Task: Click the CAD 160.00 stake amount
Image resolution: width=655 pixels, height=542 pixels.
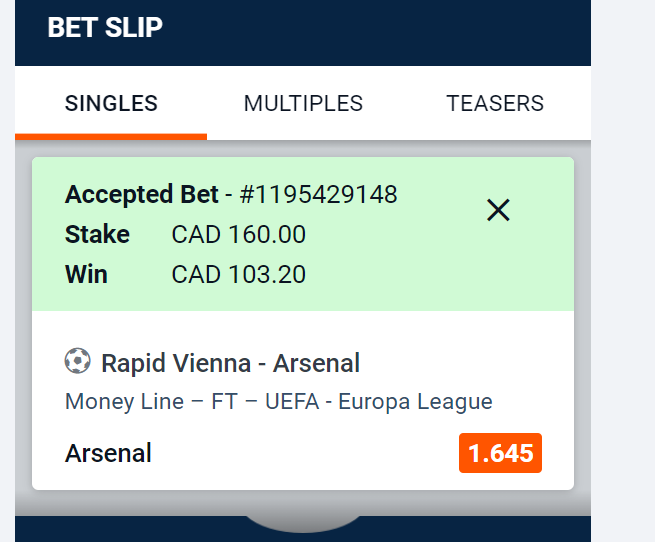Action: [x=238, y=235]
